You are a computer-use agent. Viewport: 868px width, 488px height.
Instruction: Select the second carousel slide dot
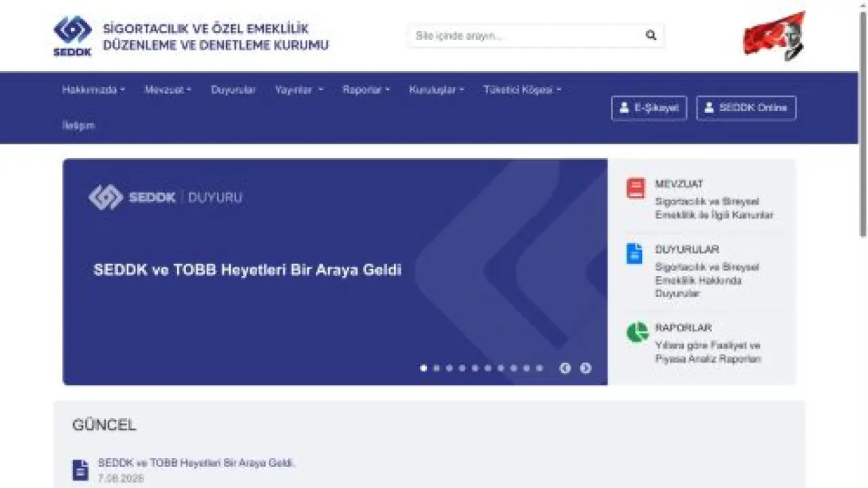click(x=437, y=368)
